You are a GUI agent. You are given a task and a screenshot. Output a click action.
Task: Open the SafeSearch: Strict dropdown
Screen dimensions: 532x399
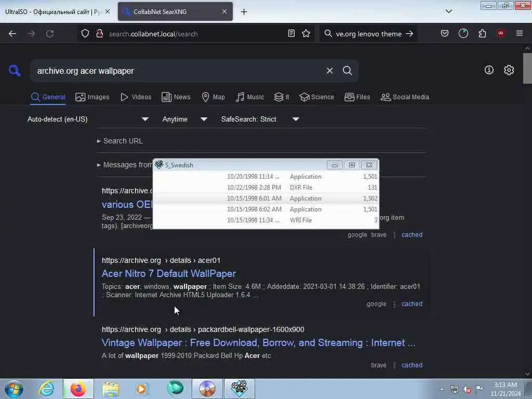pyautogui.click(x=260, y=119)
